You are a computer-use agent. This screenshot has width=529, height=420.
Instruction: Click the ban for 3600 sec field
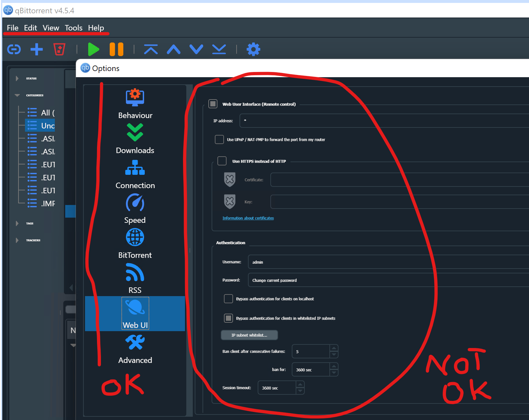tap(311, 369)
